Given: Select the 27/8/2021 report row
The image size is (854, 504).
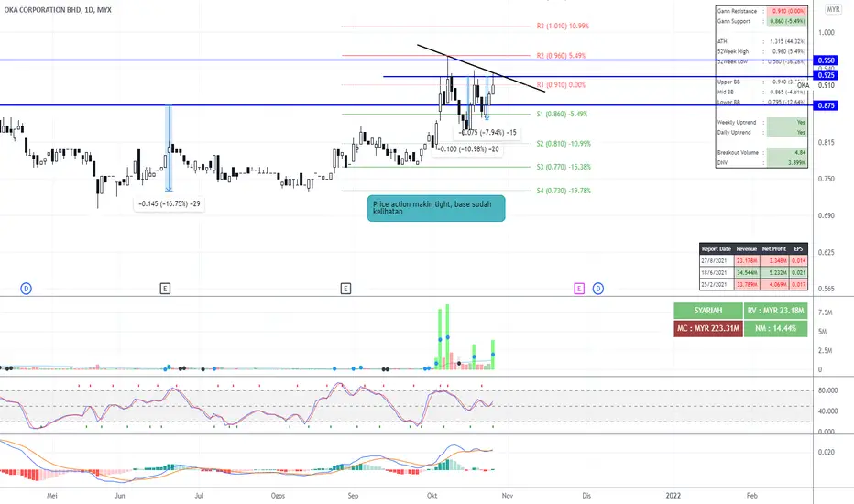Looking at the screenshot, I should (753, 261).
